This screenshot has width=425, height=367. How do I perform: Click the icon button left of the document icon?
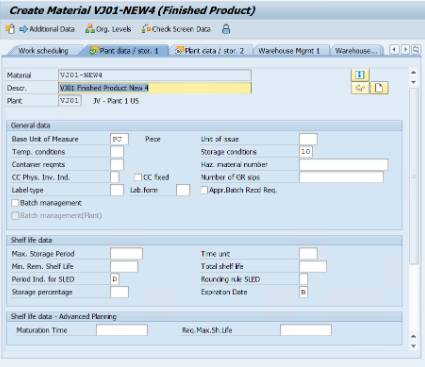(360, 88)
